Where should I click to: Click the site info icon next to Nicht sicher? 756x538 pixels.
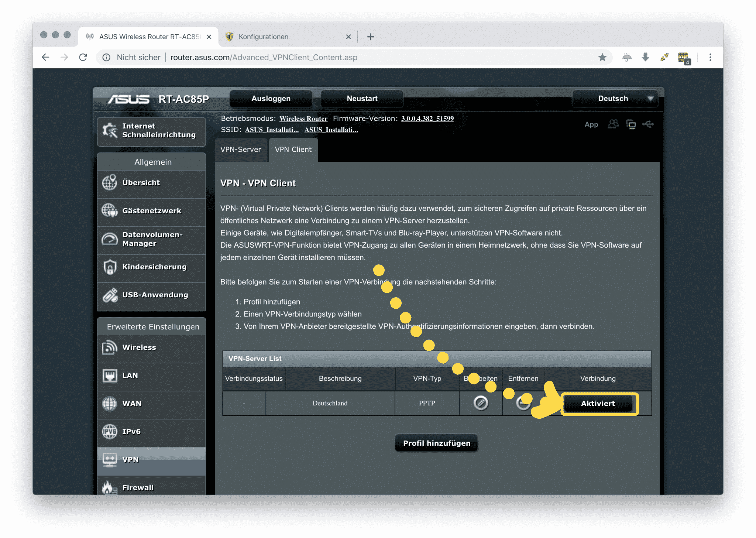coord(106,57)
